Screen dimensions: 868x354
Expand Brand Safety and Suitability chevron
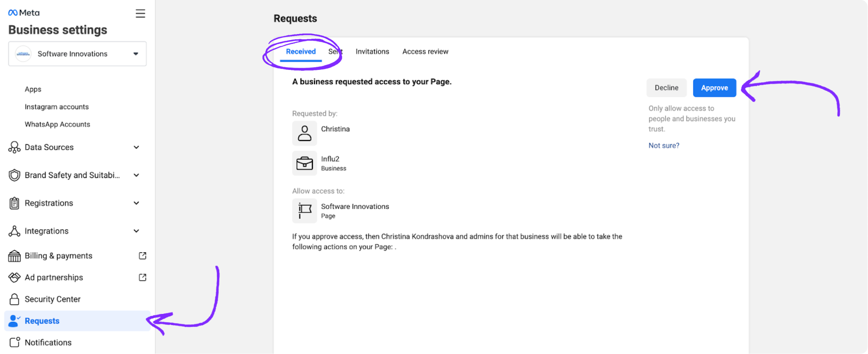[x=136, y=175]
